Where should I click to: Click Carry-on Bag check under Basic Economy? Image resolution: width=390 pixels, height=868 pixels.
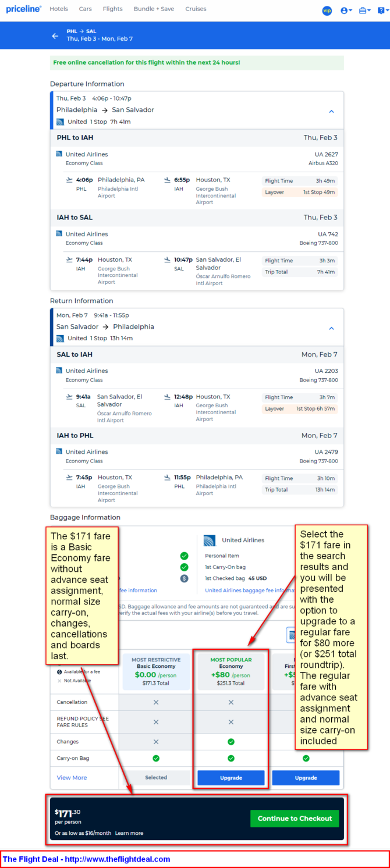point(156,759)
